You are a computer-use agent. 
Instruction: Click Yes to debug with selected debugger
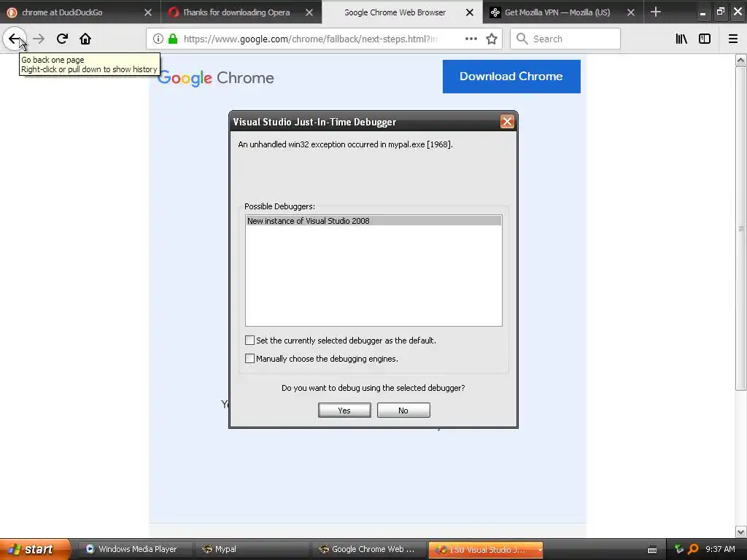(x=344, y=411)
